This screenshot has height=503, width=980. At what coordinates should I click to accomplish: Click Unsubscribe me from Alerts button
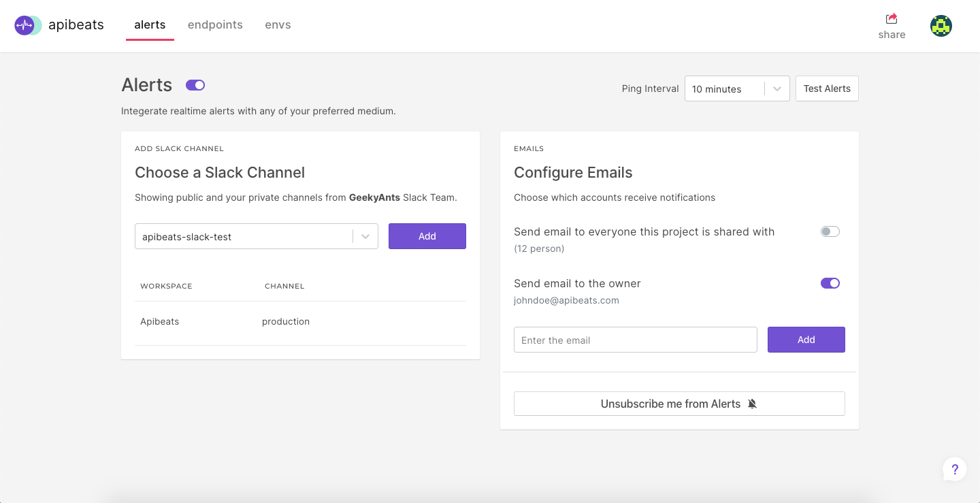point(679,404)
